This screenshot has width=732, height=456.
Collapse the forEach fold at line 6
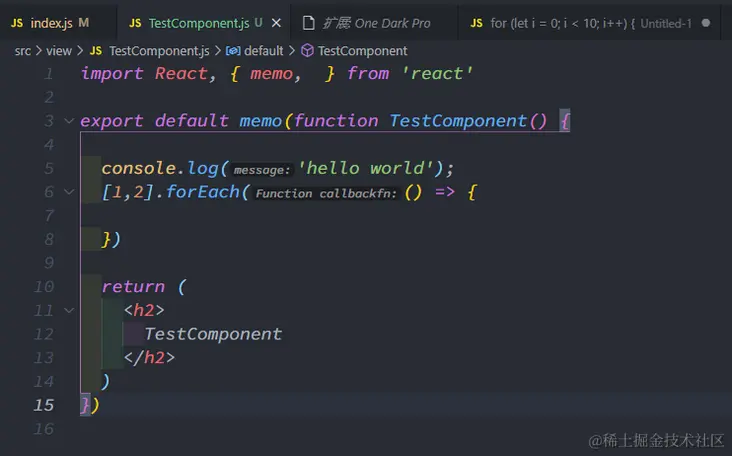coord(69,192)
